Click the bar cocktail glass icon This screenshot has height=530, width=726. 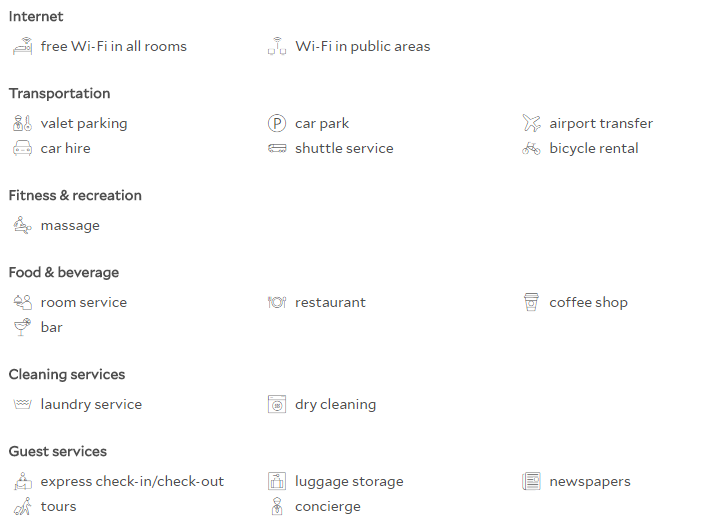point(22,328)
